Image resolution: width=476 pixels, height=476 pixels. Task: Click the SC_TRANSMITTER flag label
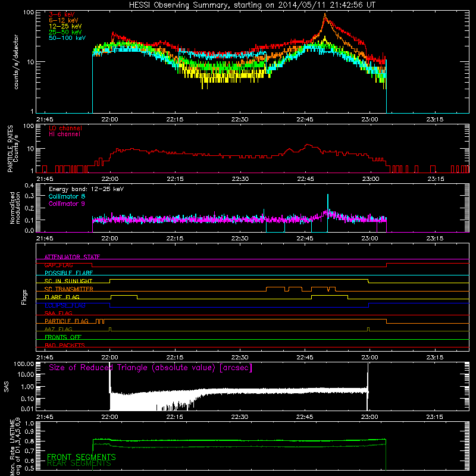(68, 289)
